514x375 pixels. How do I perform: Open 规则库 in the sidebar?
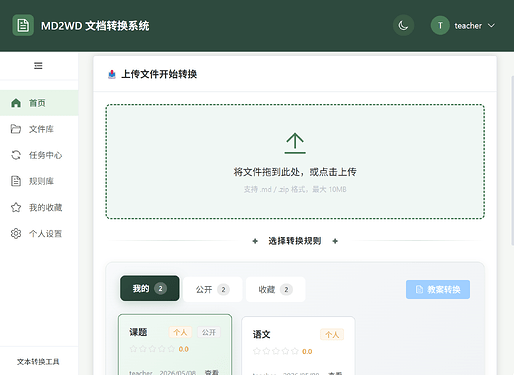[39, 181]
